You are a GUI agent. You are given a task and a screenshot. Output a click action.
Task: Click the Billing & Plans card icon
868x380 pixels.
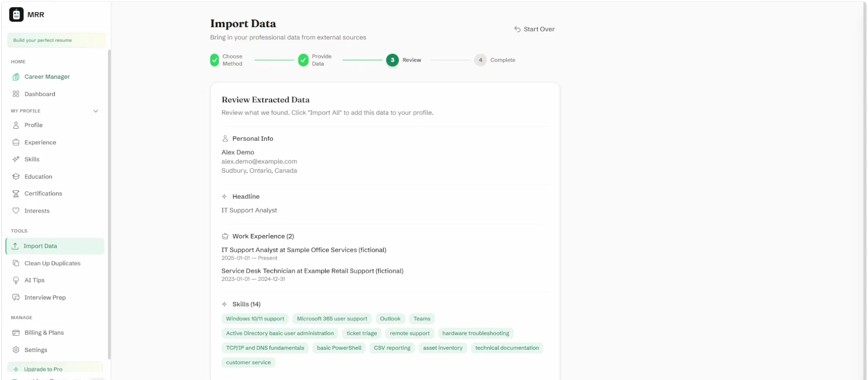point(16,333)
